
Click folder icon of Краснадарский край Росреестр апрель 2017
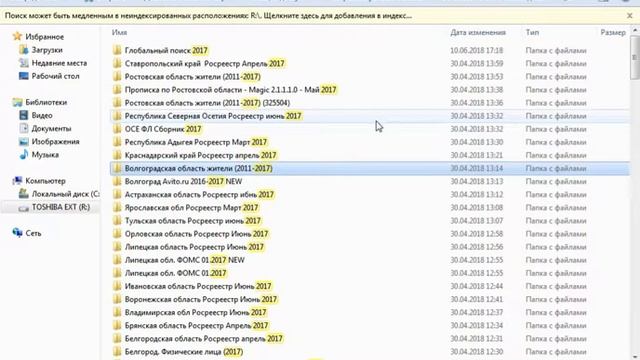click(117, 155)
